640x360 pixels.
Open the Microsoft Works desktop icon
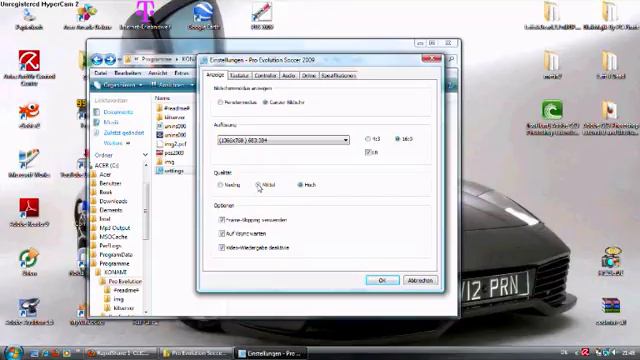point(29,163)
